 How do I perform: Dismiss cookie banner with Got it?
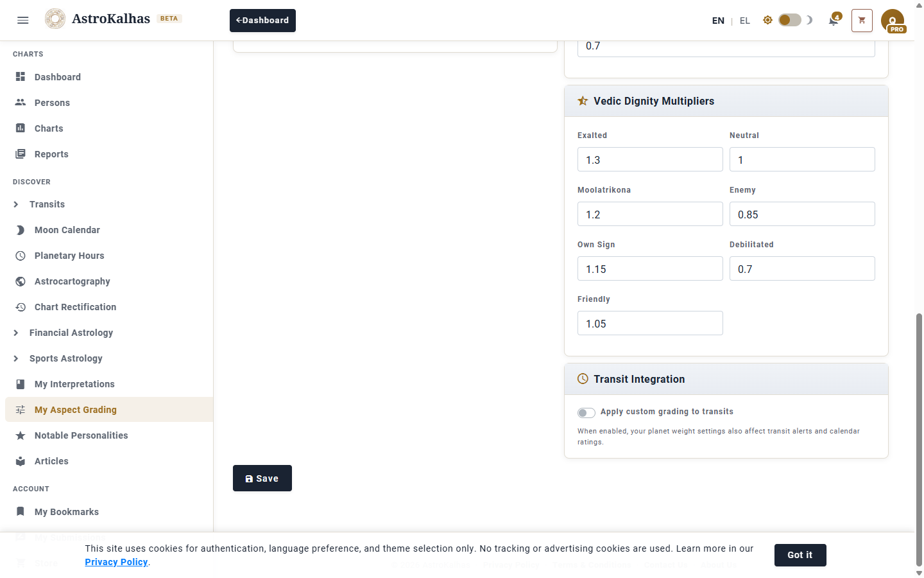pos(800,555)
